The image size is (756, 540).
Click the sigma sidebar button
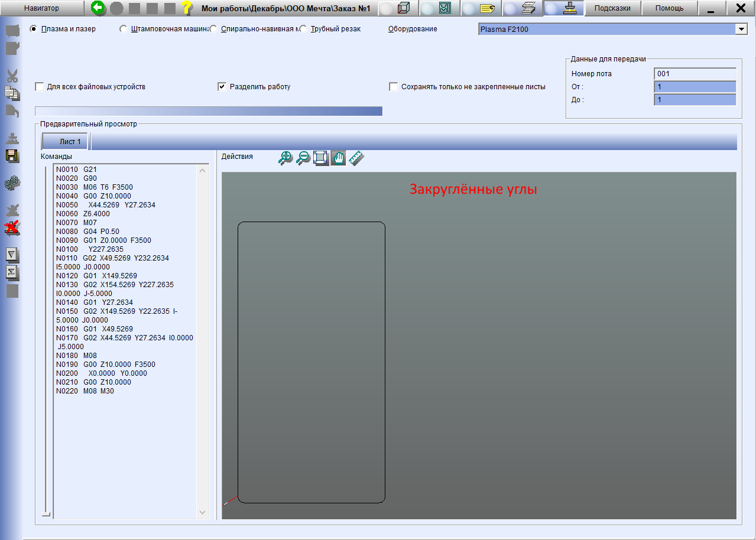(12, 272)
